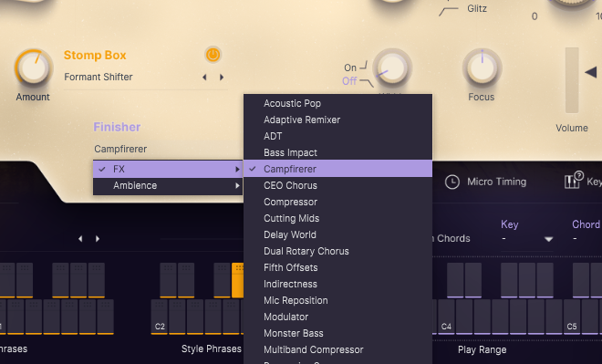Select next Stomp Box effect arrow
Screen dimensions: 602x364
(222, 78)
